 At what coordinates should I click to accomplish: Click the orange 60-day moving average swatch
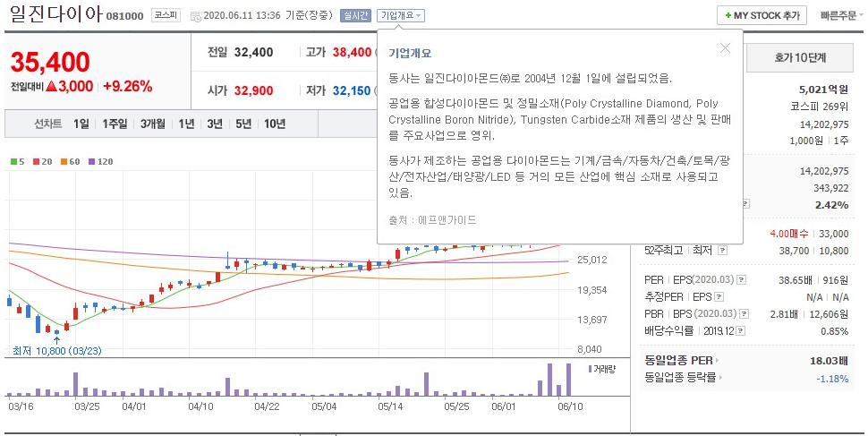tap(64, 162)
